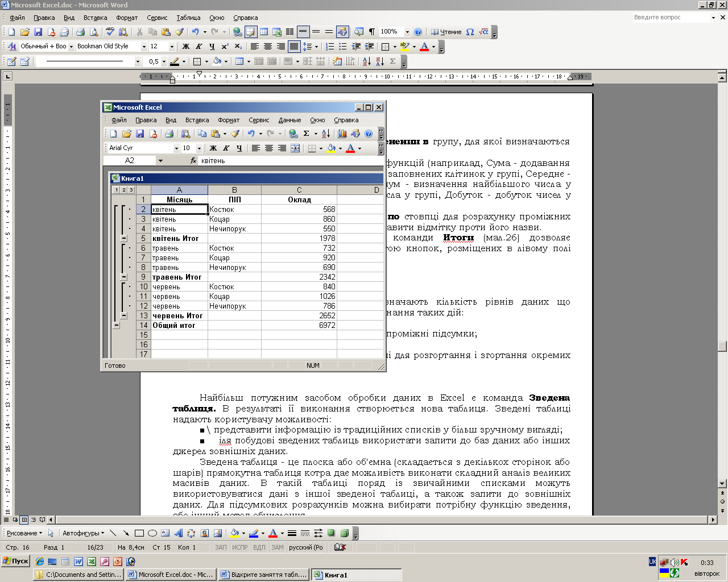This screenshot has height=582, width=728.
Task: Open Word Формат menu
Action: 127,18
